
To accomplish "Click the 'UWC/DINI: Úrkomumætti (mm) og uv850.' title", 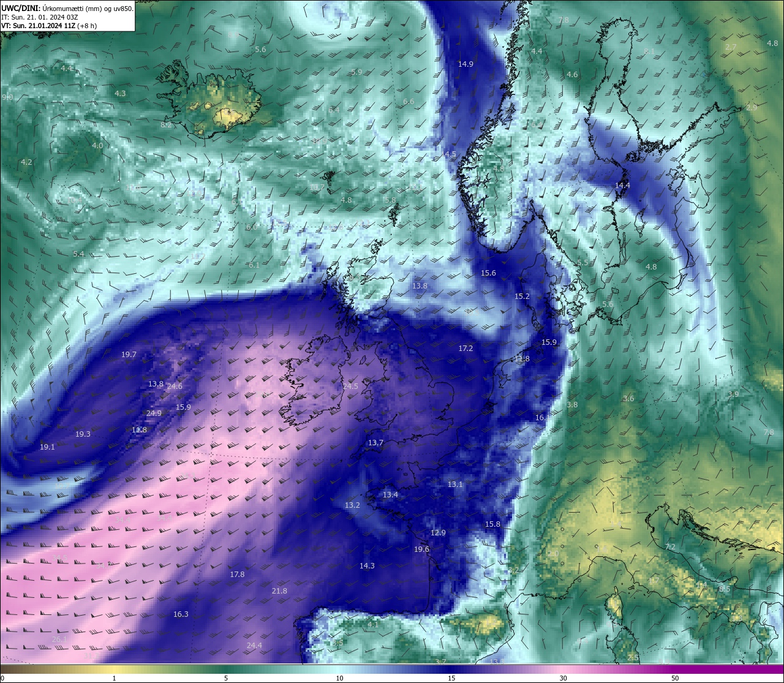I will pyautogui.click(x=67, y=9).
